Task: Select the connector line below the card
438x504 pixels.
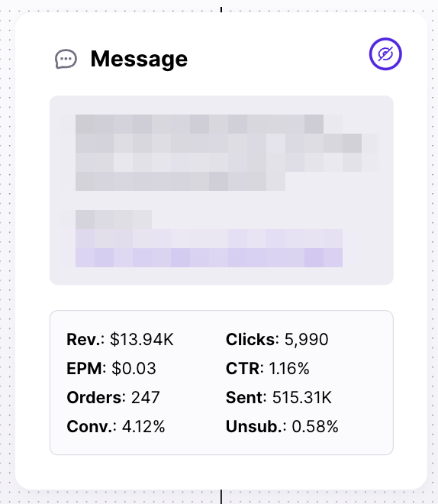Action: click(221, 497)
